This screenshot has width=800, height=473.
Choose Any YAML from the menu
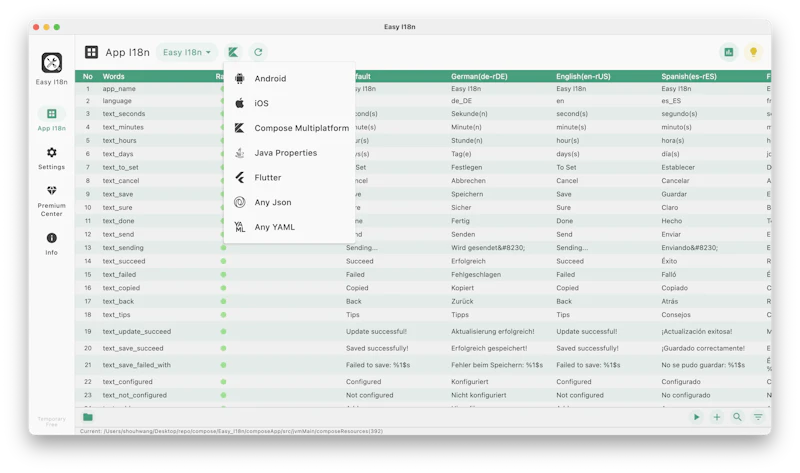tap(289, 227)
